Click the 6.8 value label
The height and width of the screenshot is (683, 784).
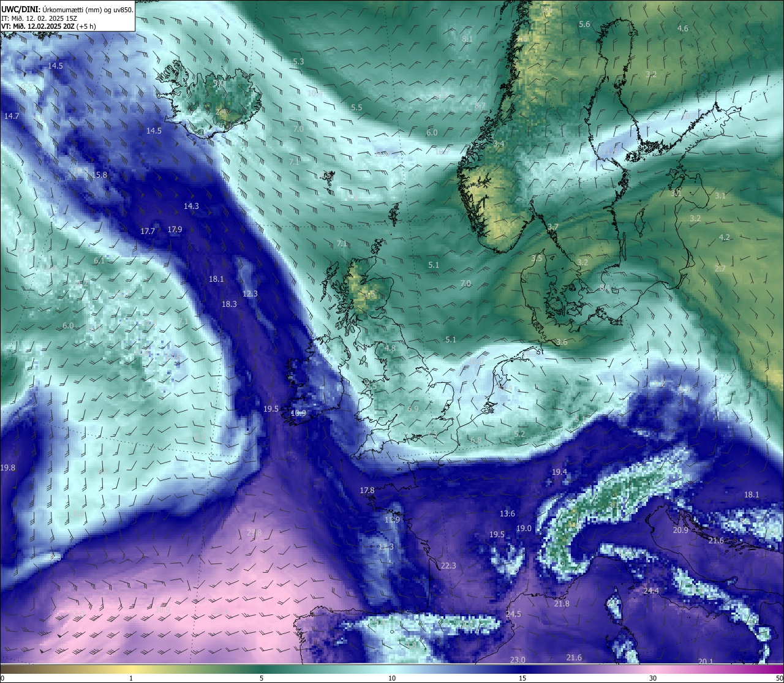tap(475, 440)
